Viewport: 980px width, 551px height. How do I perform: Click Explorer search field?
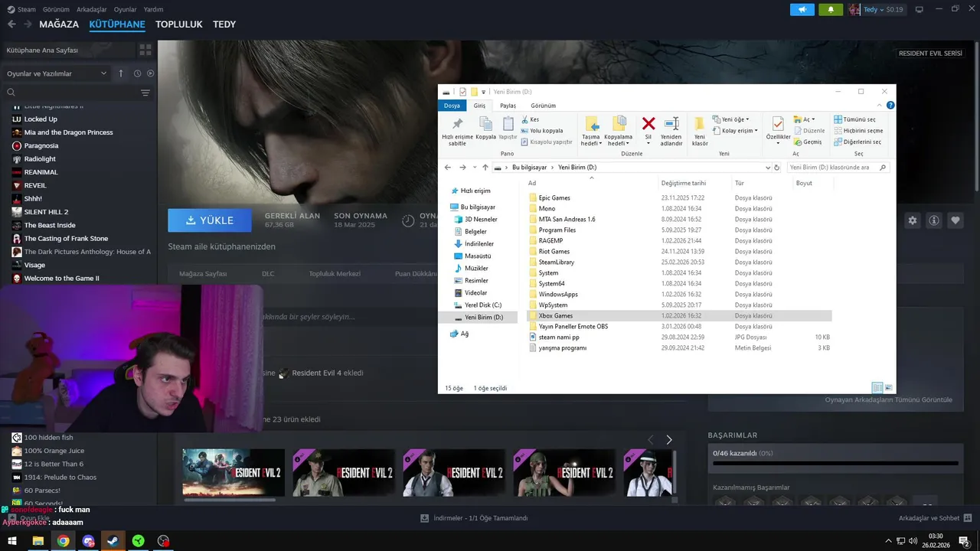[x=838, y=167]
